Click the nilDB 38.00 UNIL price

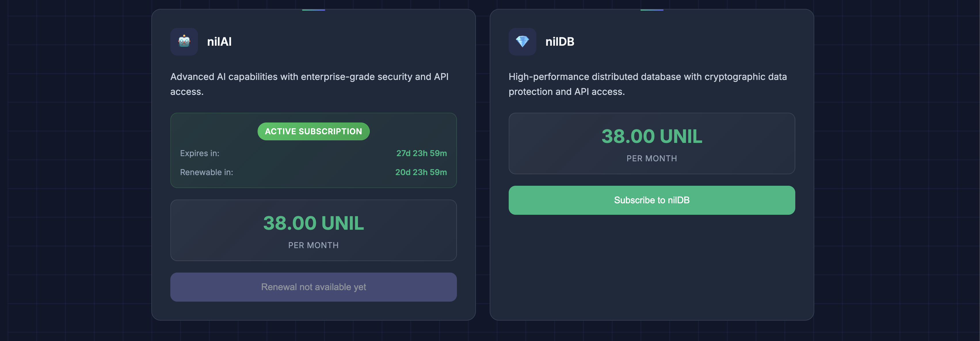[x=651, y=137]
